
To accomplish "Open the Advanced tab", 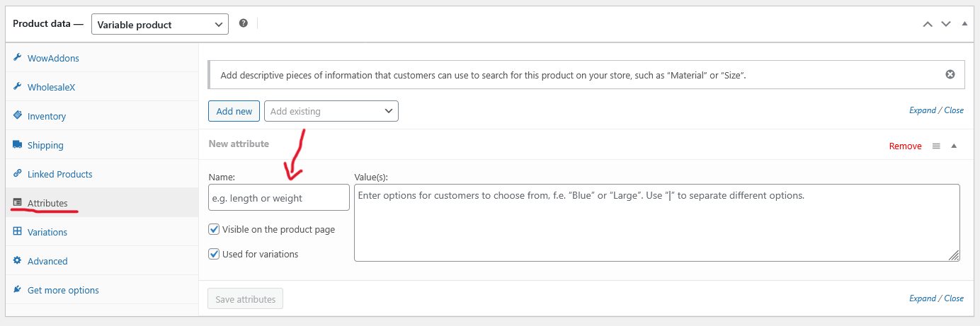I will (x=47, y=261).
